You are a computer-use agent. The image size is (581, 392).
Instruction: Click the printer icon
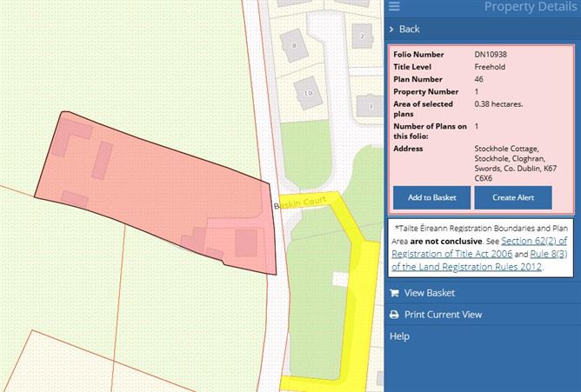394,315
